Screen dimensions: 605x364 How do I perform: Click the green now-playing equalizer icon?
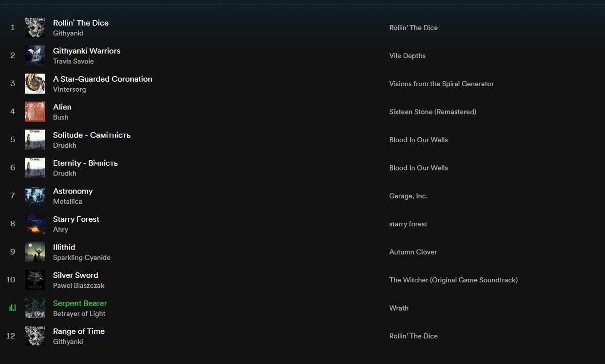coord(13,308)
